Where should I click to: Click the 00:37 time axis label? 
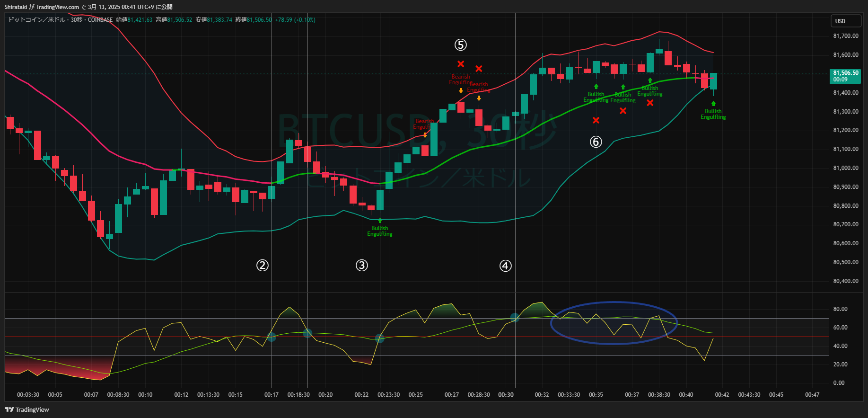[x=632, y=395]
